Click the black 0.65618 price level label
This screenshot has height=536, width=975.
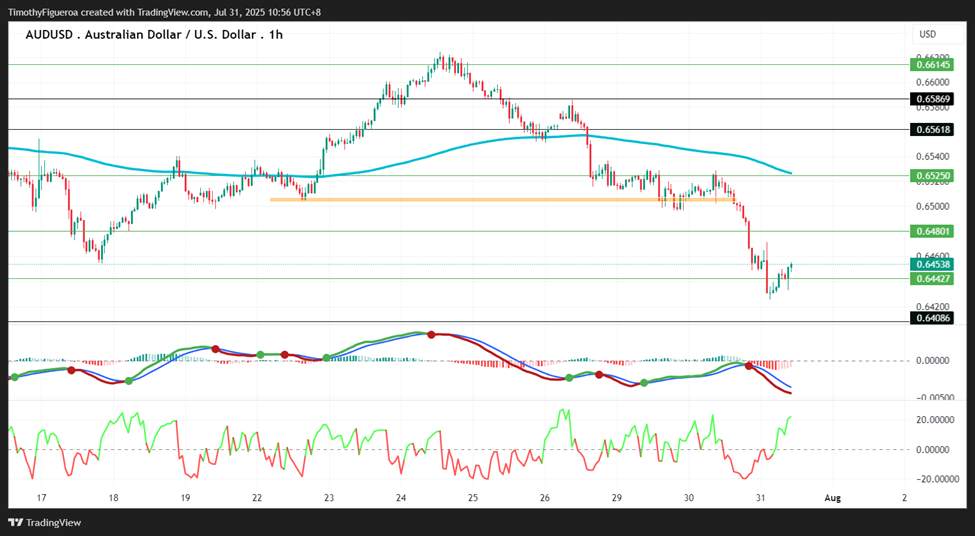coord(931,130)
